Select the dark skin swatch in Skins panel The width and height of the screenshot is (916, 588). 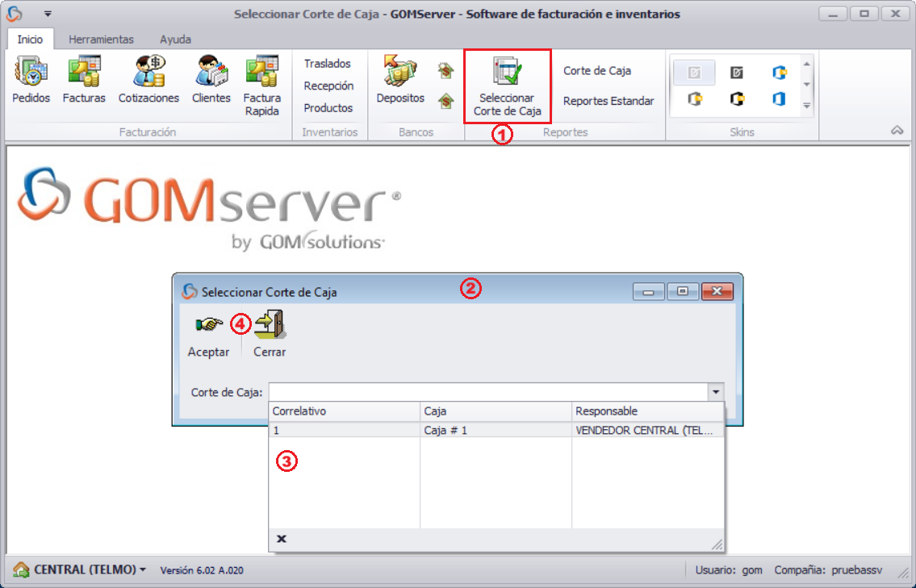click(736, 72)
